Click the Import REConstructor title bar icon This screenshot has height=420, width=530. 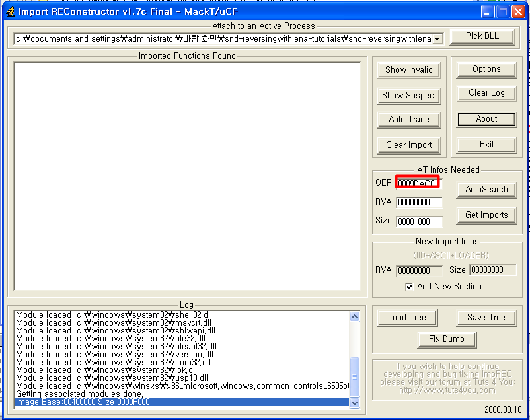(11, 11)
